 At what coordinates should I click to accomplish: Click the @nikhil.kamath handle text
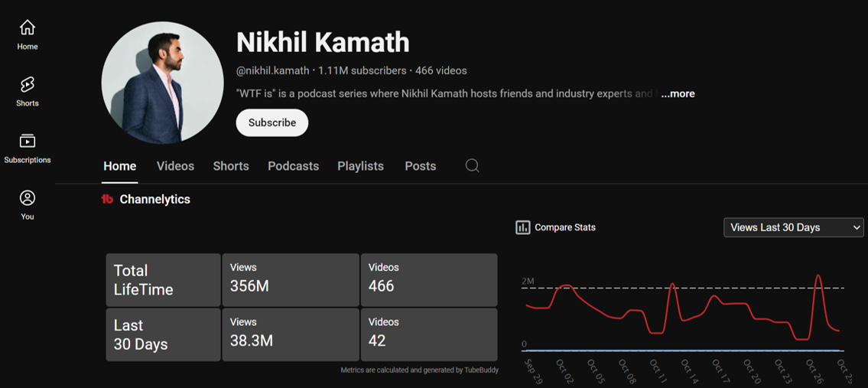273,71
